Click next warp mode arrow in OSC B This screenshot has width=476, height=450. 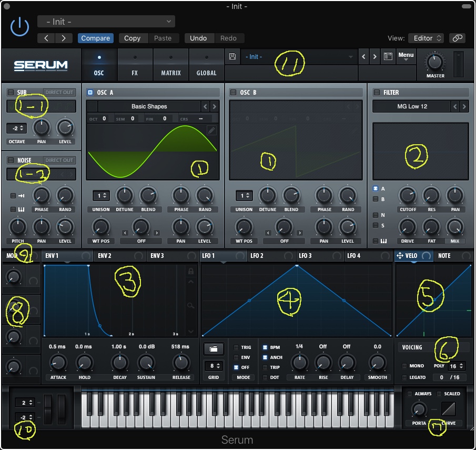[300, 233]
